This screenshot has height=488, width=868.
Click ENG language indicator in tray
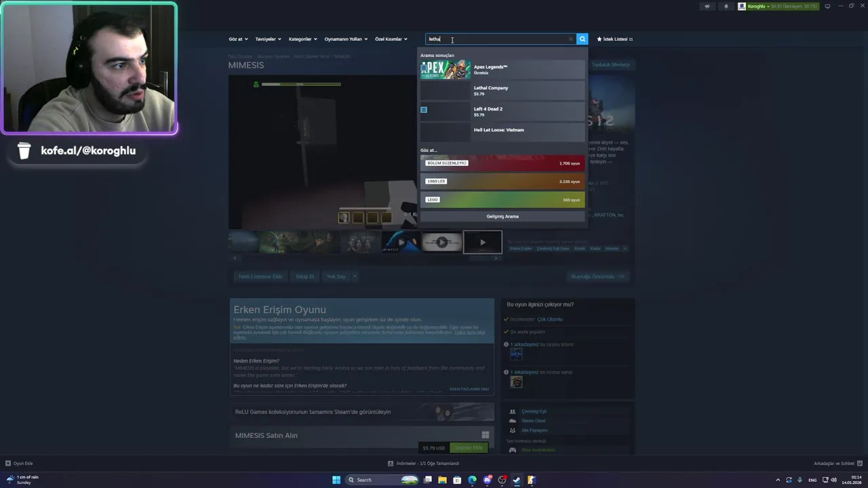[x=812, y=480]
